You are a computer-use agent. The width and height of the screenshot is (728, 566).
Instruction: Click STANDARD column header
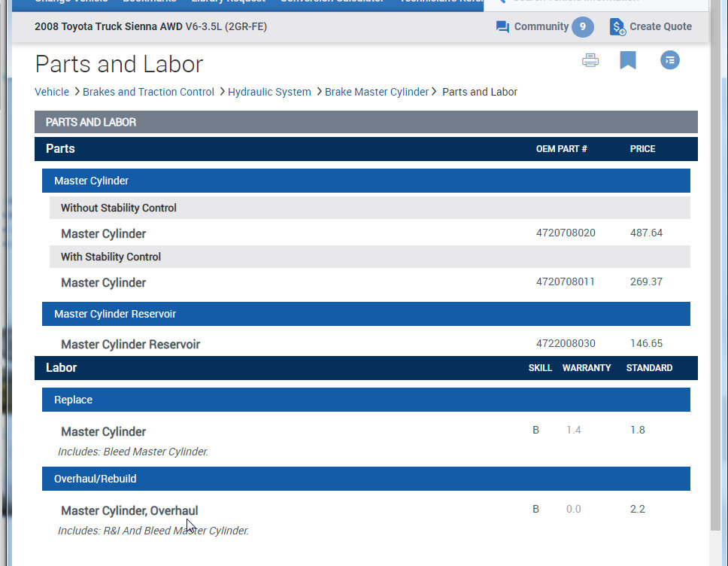(x=649, y=368)
